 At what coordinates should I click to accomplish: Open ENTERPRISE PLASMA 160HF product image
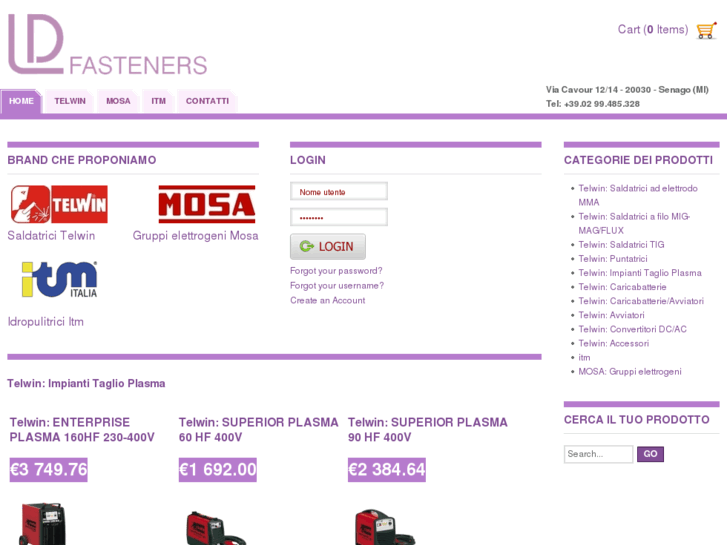point(43,524)
